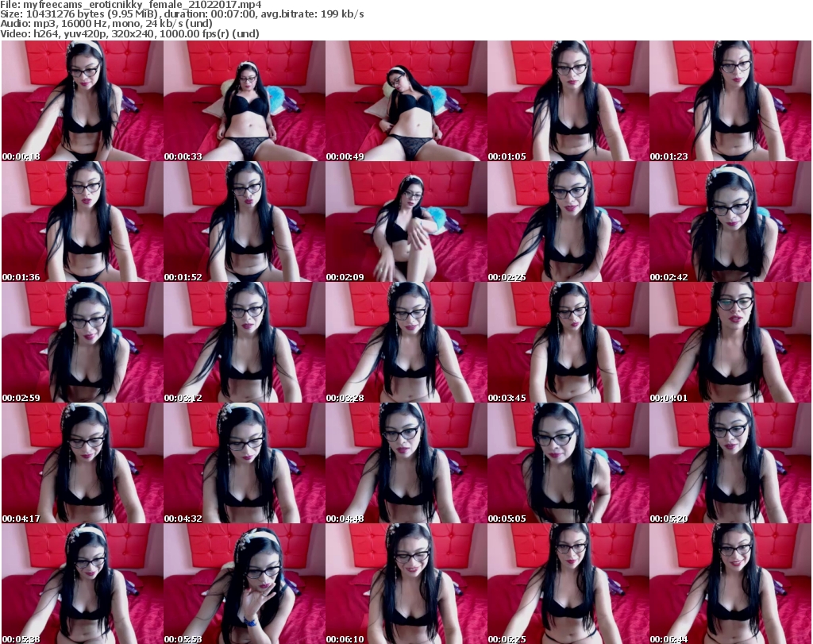Viewport: 813px width, 644px height.
Task: Select the thumbnail stamped 00:01:36
Action: (83, 222)
